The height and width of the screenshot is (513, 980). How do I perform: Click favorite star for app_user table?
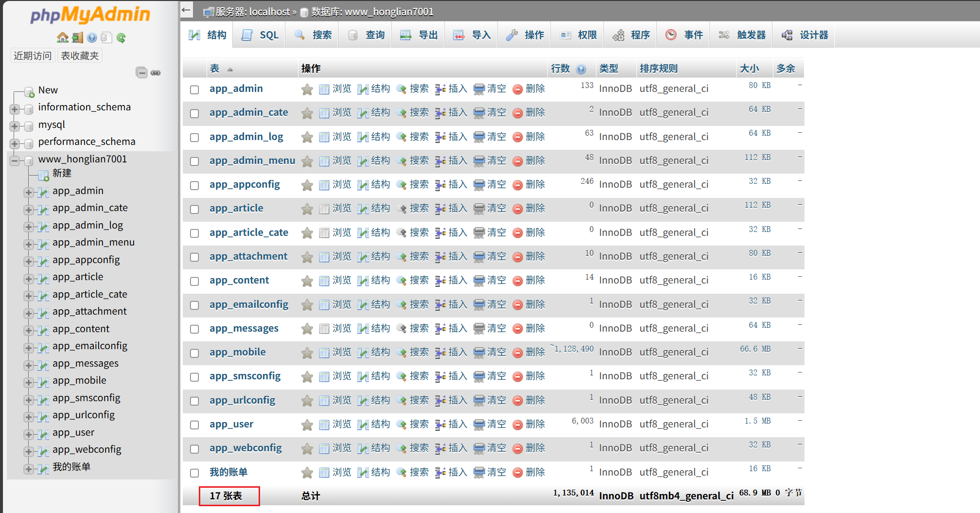point(307,425)
